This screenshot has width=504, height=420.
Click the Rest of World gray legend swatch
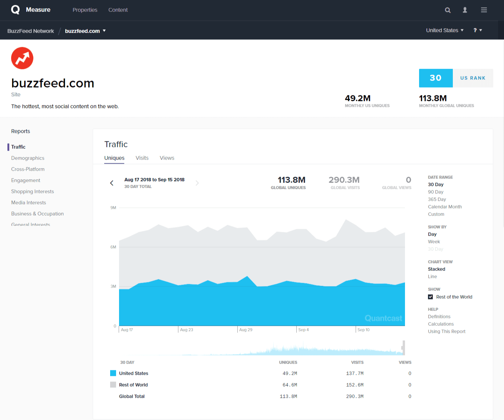(x=113, y=385)
